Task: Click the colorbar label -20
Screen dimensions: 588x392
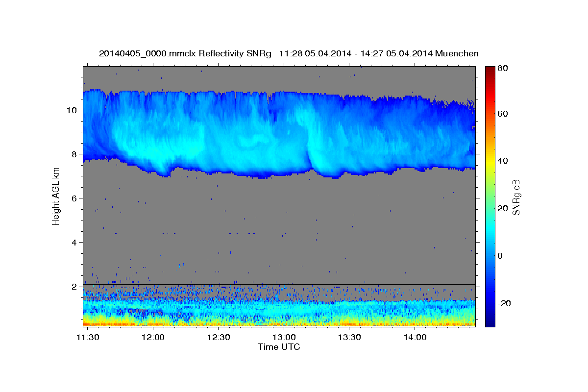Action: tap(504, 303)
